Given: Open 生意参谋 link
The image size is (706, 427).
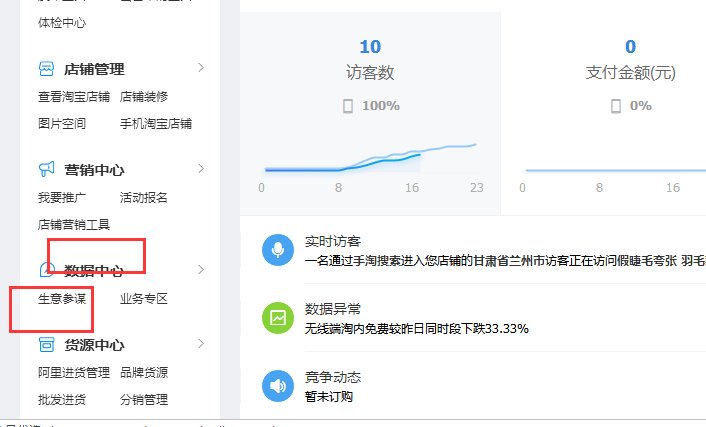Looking at the screenshot, I should click(62, 299).
